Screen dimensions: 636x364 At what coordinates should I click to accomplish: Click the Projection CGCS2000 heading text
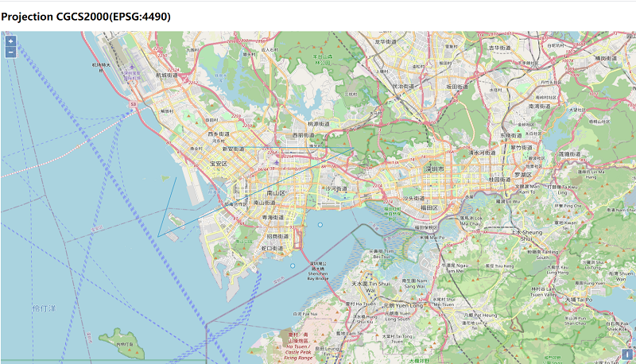pos(85,16)
